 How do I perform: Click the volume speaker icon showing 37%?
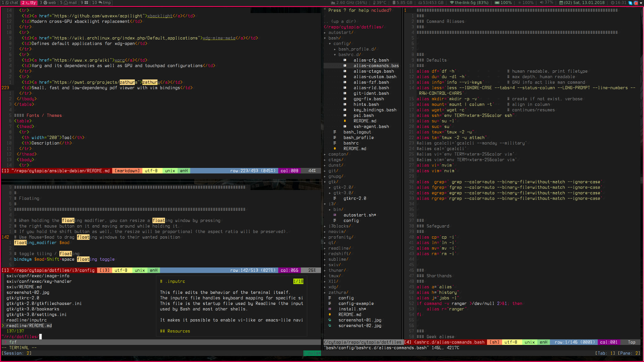pos(542,3)
